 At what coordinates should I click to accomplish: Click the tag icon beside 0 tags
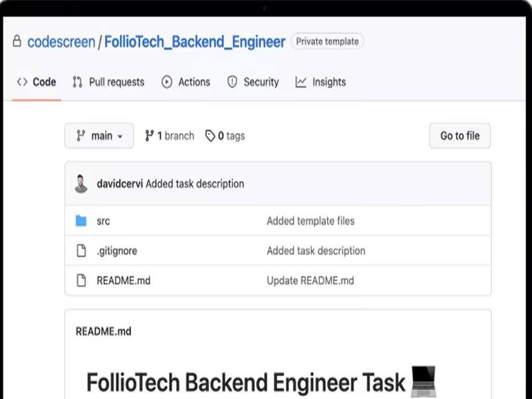[210, 136]
